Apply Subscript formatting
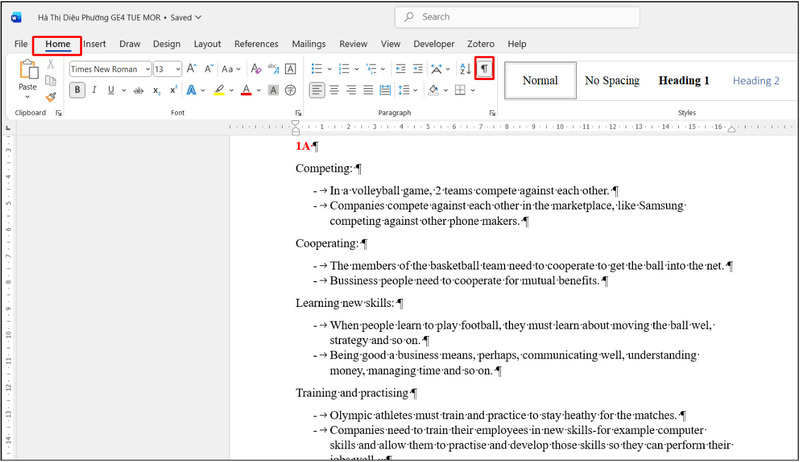This screenshot has width=800, height=462. coord(156,90)
